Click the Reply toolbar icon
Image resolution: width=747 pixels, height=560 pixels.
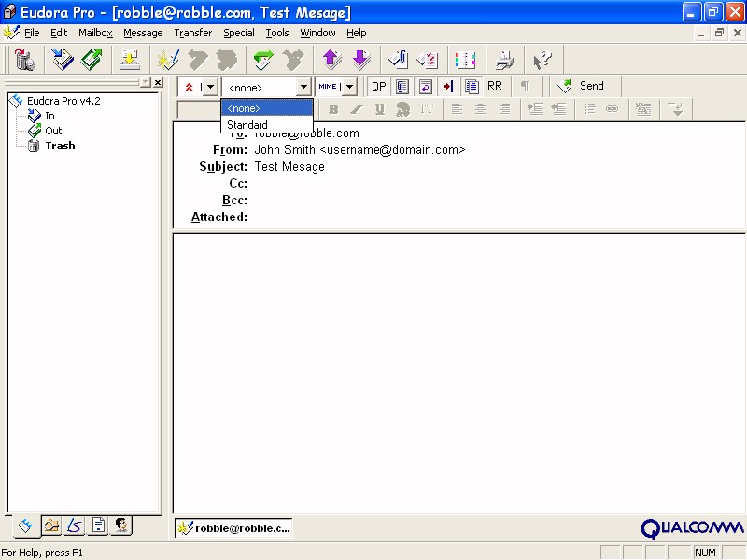(197, 60)
